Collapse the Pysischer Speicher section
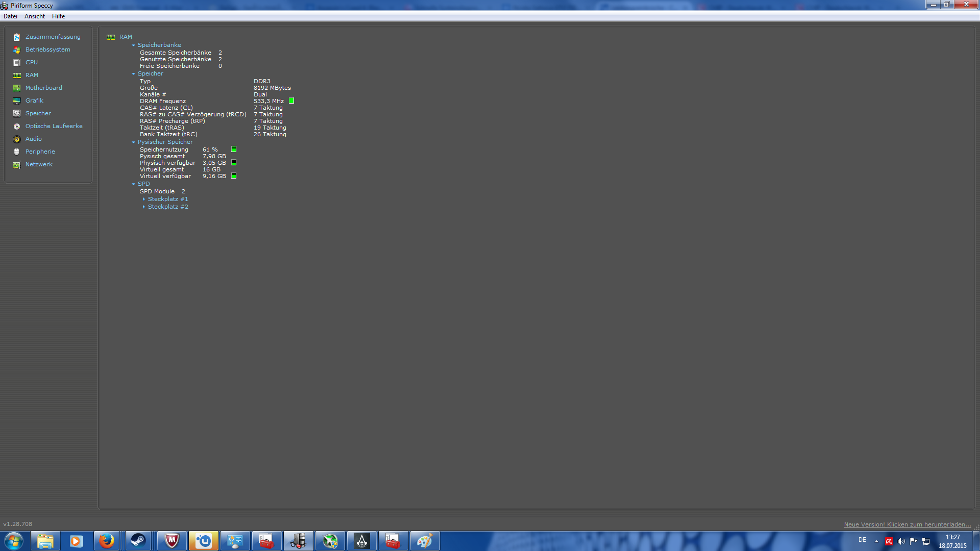Image resolution: width=980 pixels, height=551 pixels. pyautogui.click(x=134, y=142)
